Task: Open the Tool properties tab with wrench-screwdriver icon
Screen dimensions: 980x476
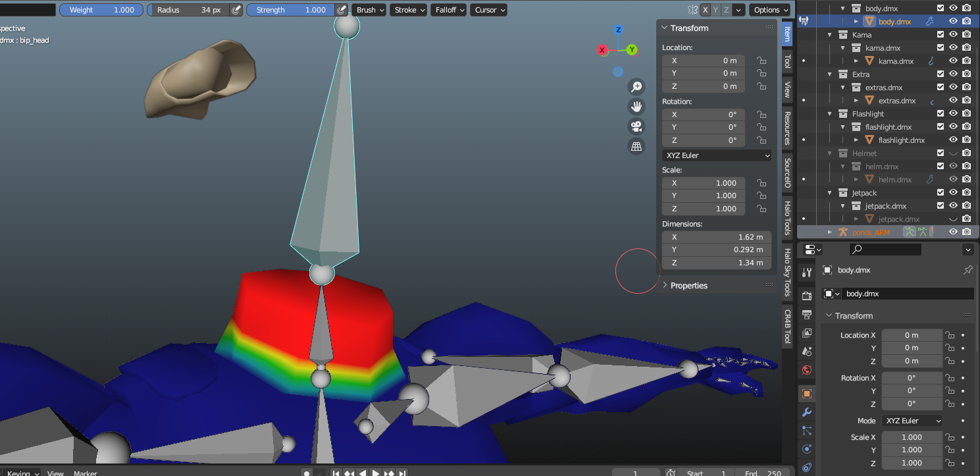Action: pyautogui.click(x=807, y=273)
